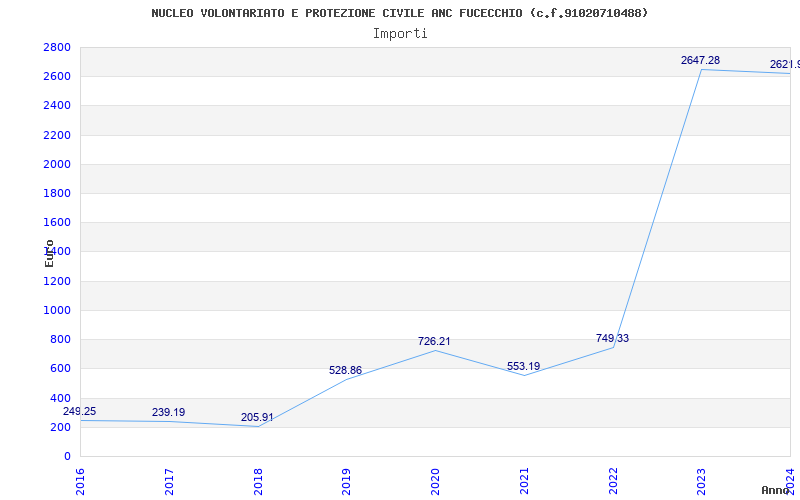Click the y-axis tick label 1200
Image resolution: width=800 pixels, height=500 pixels.
pos(57,281)
